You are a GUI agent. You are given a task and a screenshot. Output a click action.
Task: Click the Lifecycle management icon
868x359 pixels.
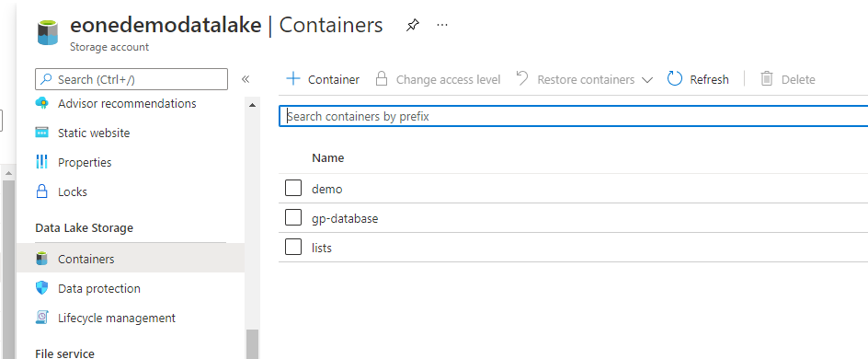point(42,318)
